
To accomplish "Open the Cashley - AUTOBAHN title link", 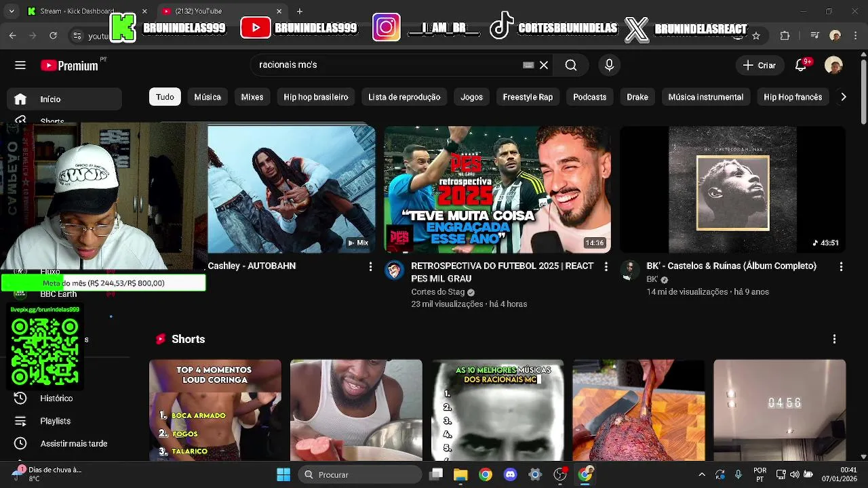I will pos(252,266).
